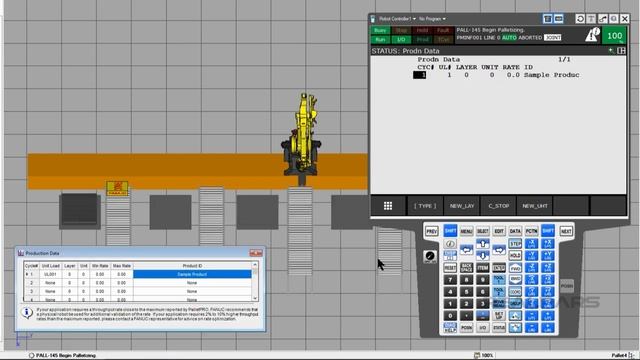Viewport: 640px width, 360px height.
Task: Open the grid menu softkey icon
Action: point(388,206)
